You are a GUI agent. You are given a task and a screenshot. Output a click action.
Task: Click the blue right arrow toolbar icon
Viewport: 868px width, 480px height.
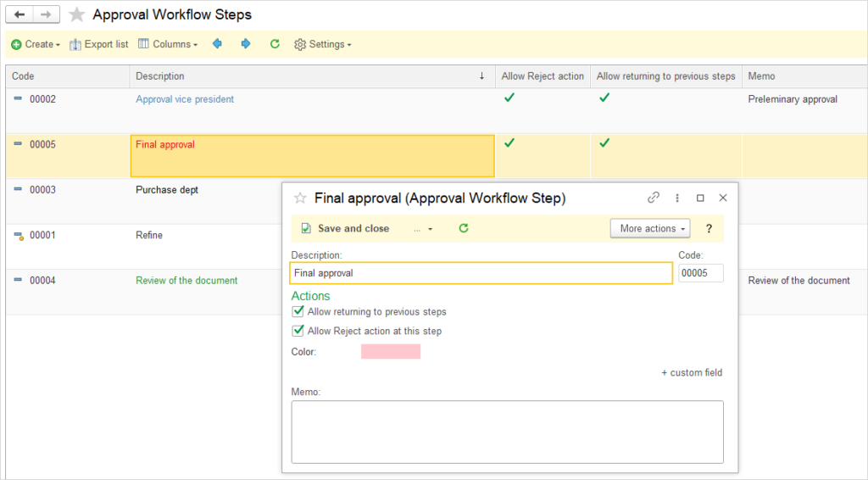pos(246,44)
